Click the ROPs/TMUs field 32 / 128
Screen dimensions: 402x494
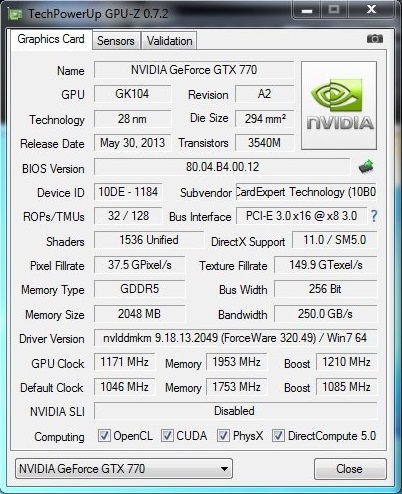click(128, 216)
